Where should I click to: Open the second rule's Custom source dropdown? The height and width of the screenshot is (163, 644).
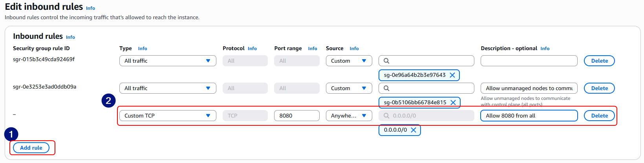point(349,88)
